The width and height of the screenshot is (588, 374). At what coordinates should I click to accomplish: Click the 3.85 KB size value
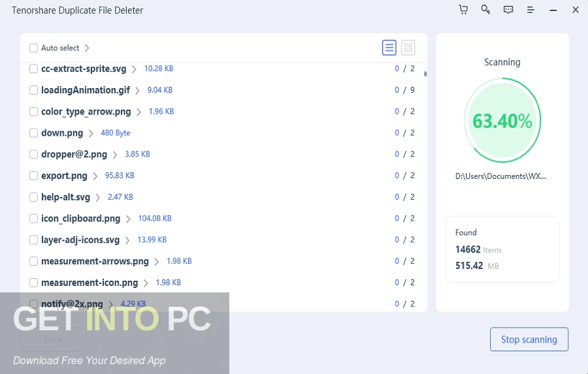pyautogui.click(x=137, y=154)
